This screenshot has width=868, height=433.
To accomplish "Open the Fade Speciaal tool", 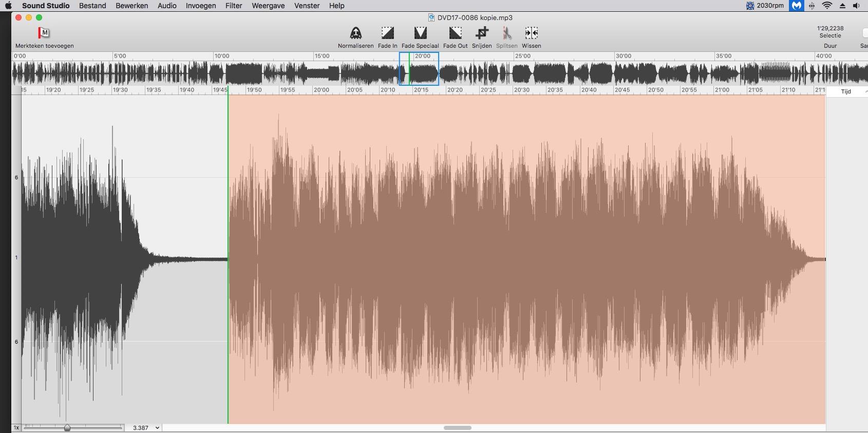I will [420, 33].
